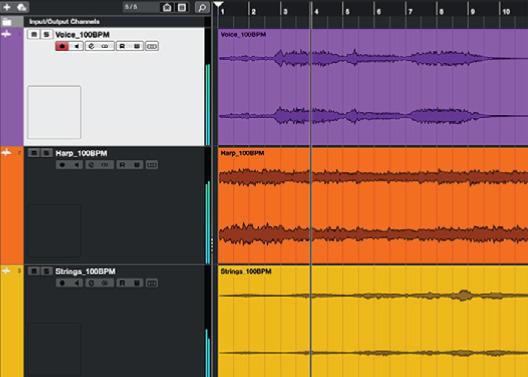Record-enable the Strings_100BPM track
Image resolution: width=528 pixels, height=377 pixels.
point(62,283)
